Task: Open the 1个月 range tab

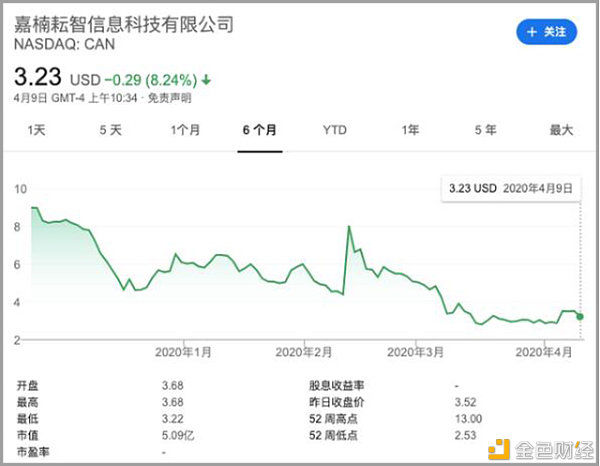Action: 185,130
